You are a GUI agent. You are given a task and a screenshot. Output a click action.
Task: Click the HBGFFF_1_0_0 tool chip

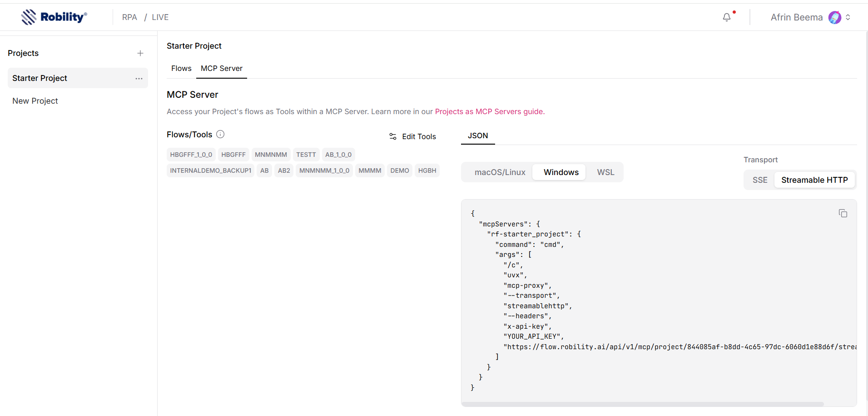point(191,155)
